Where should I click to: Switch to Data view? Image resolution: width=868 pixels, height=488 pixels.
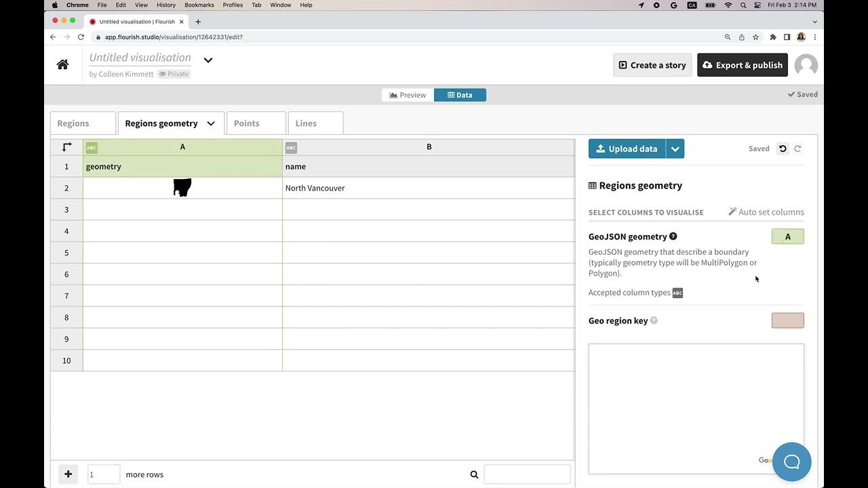click(x=460, y=95)
